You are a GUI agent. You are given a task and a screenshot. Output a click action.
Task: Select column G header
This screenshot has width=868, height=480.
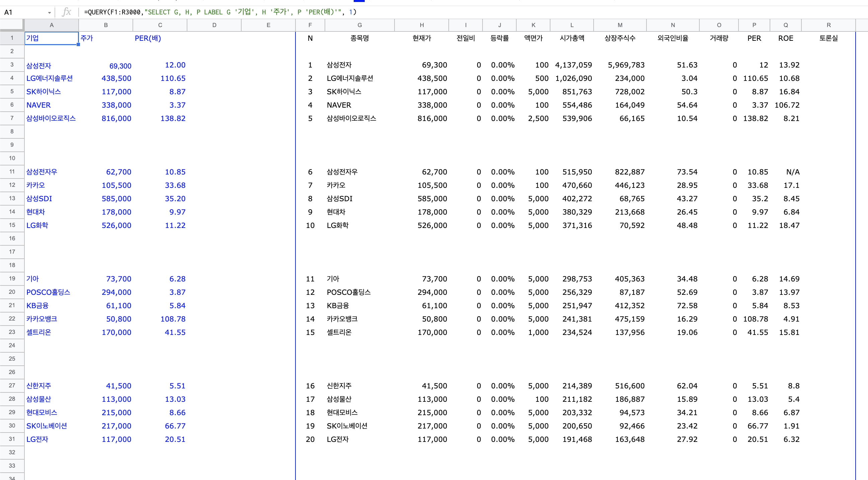click(359, 25)
